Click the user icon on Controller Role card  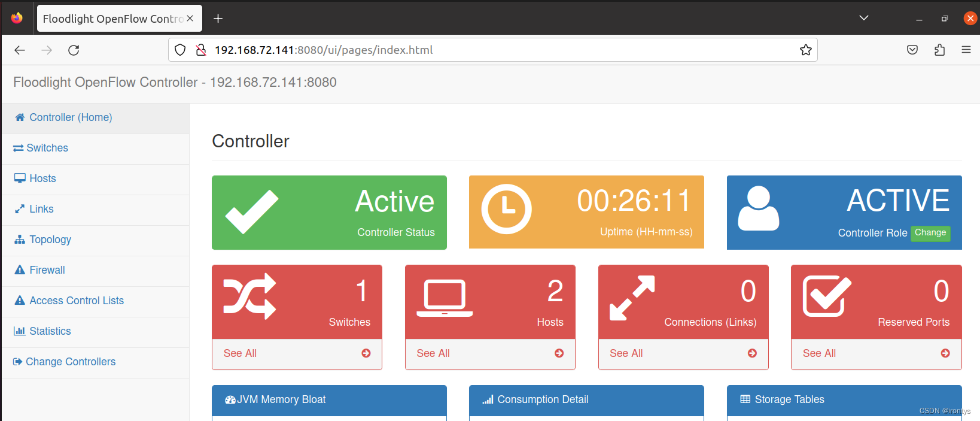coord(759,208)
